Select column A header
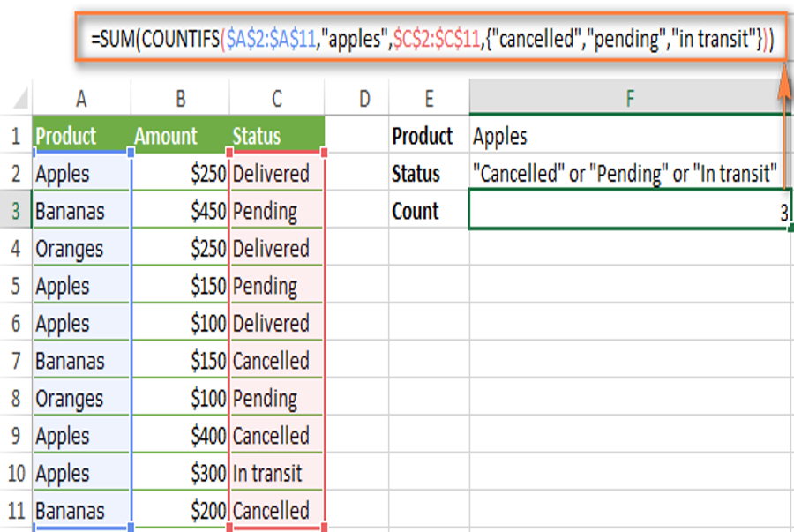Screen dimensions: 794x532 pyautogui.click(x=81, y=98)
